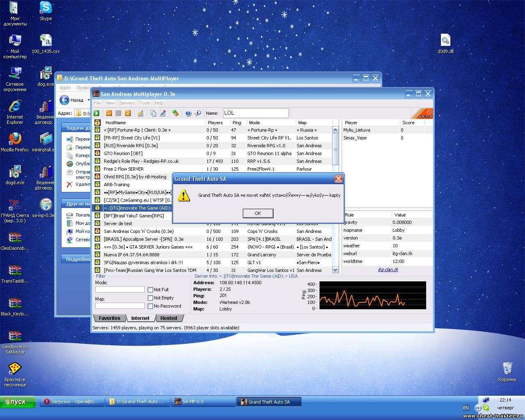This screenshot has height=420, width=525.
Task: Click the grey Delete Server icon
Action: point(118,113)
